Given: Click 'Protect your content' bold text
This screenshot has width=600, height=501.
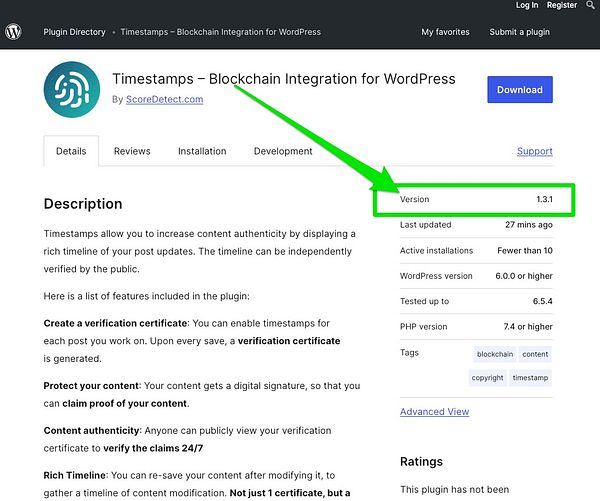Looking at the screenshot, I should pyautogui.click(x=91, y=386).
